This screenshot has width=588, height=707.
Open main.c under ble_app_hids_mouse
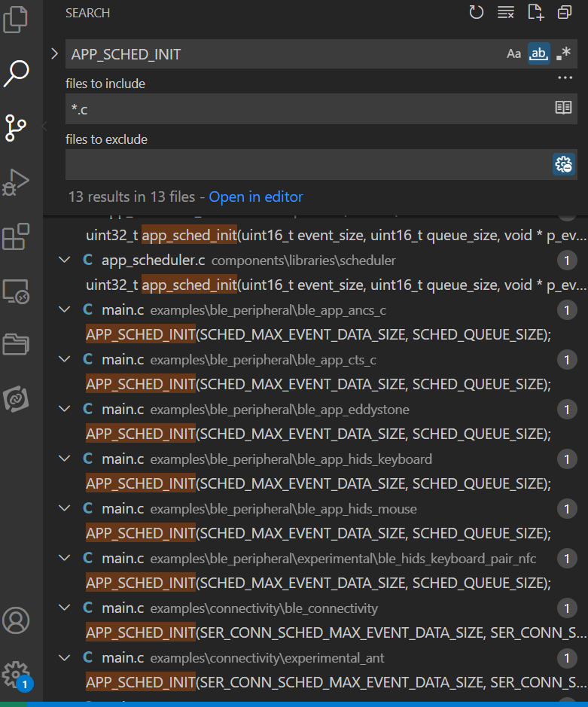(123, 509)
